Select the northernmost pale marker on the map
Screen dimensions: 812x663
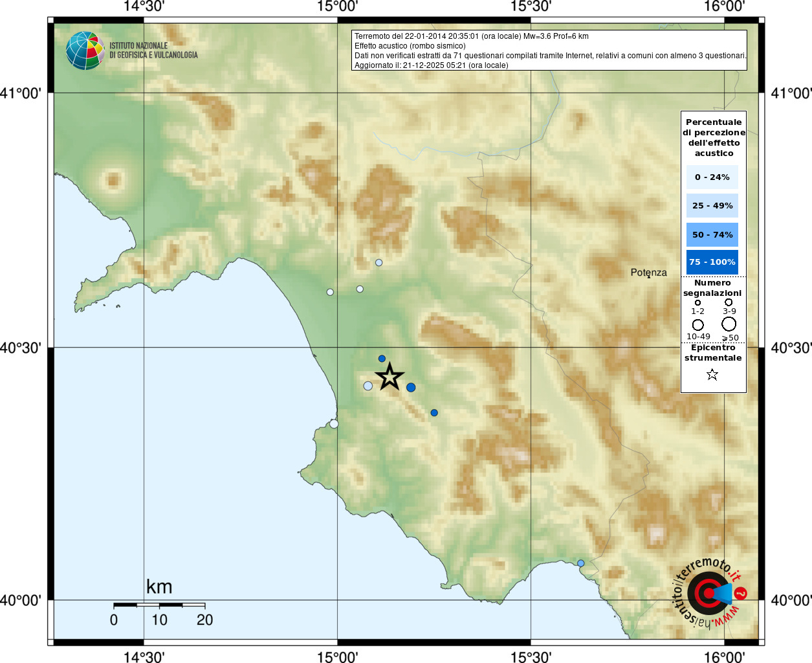[379, 263]
